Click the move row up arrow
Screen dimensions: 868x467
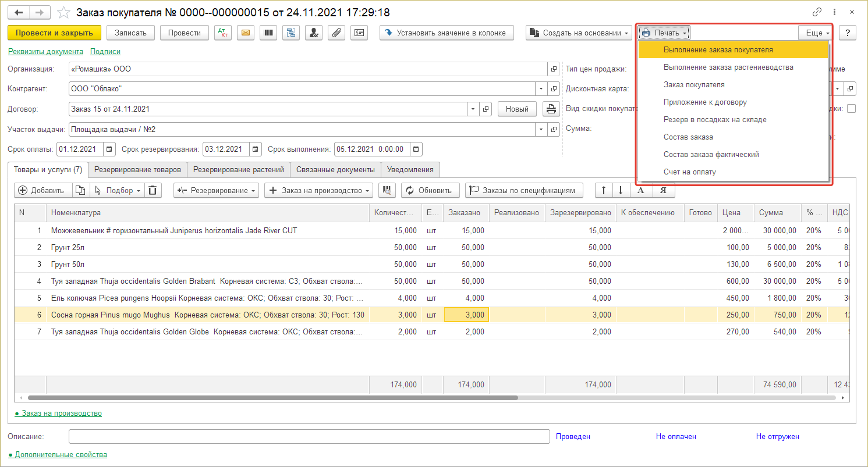[x=604, y=190]
